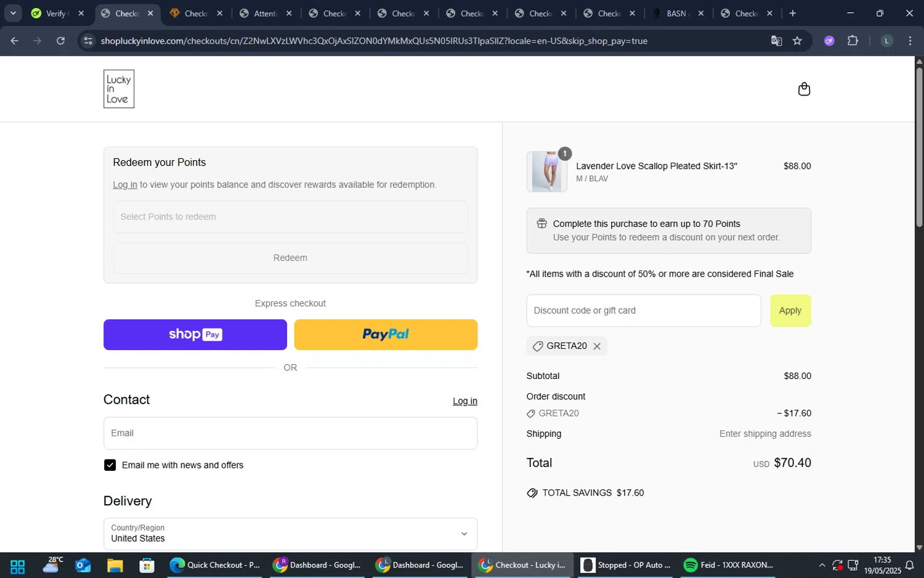Open the first Dashboard - Google Chrome taskbar window

click(x=318, y=565)
